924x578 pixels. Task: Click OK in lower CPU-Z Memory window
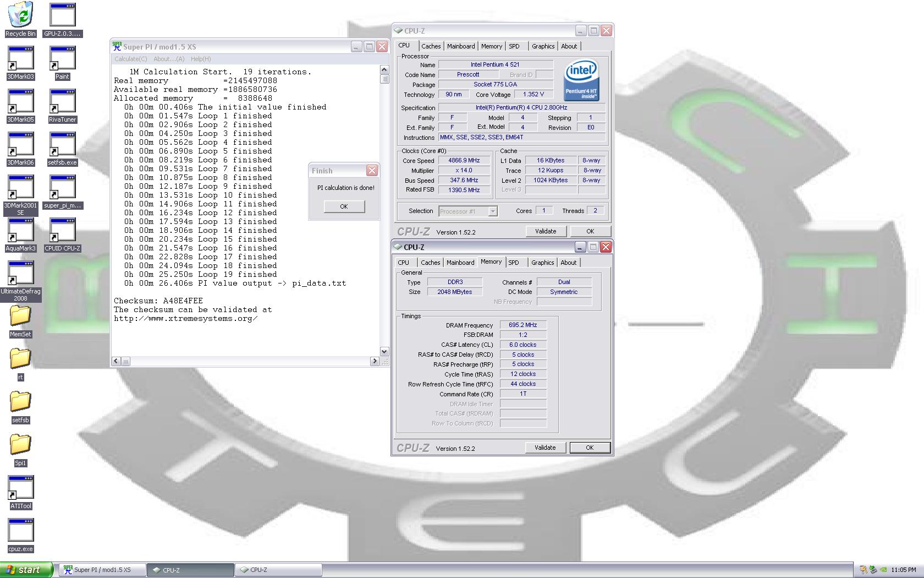click(590, 448)
